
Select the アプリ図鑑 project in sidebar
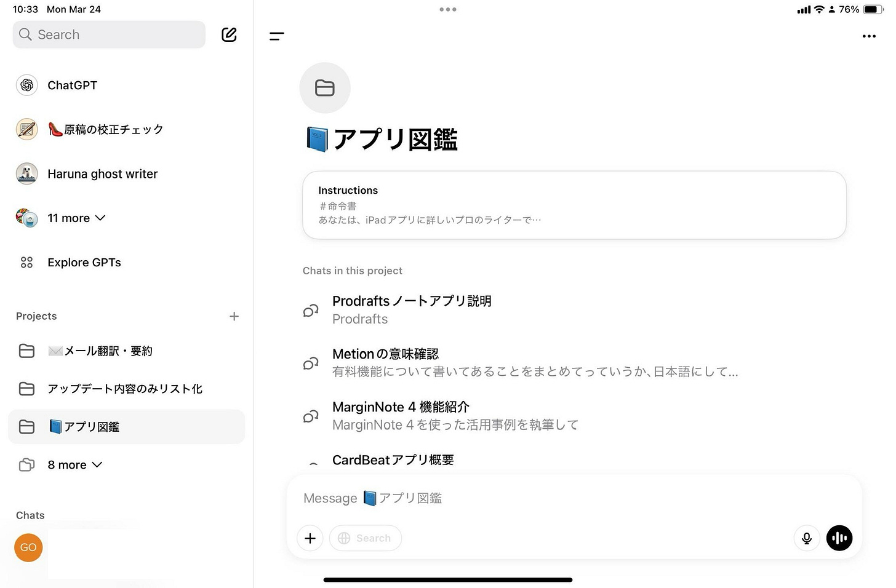pyautogui.click(x=126, y=427)
